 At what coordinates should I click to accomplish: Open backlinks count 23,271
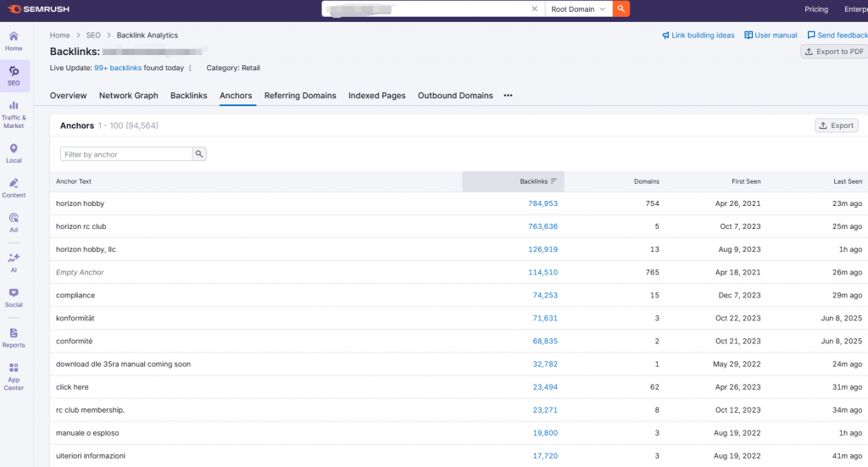pos(545,410)
